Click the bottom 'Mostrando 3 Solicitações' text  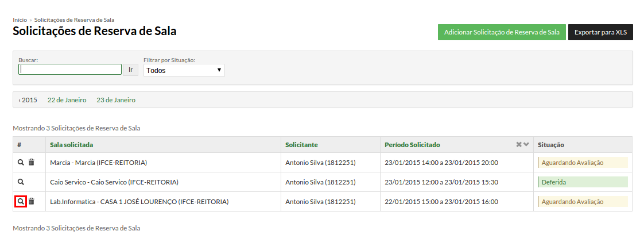(76, 228)
